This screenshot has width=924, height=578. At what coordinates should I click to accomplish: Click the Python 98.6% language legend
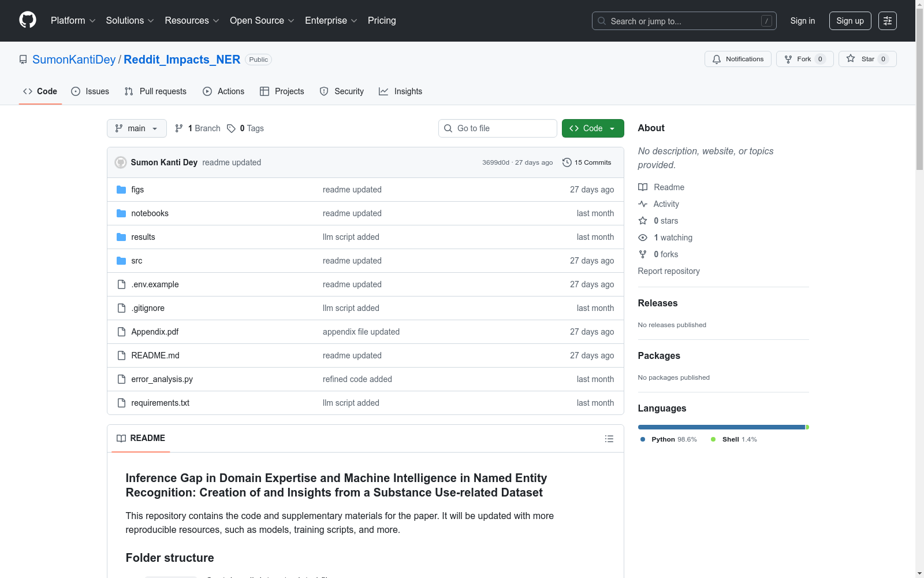click(669, 439)
